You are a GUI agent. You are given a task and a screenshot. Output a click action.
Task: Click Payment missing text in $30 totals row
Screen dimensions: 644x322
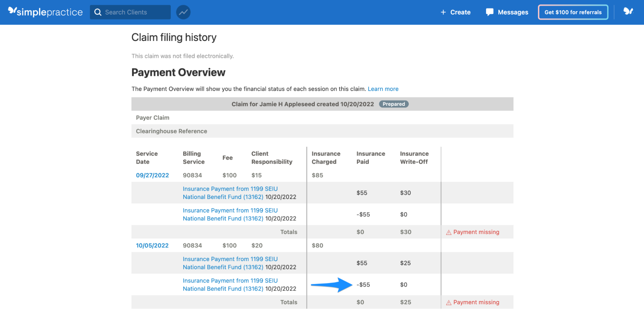(x=476, y=232)
